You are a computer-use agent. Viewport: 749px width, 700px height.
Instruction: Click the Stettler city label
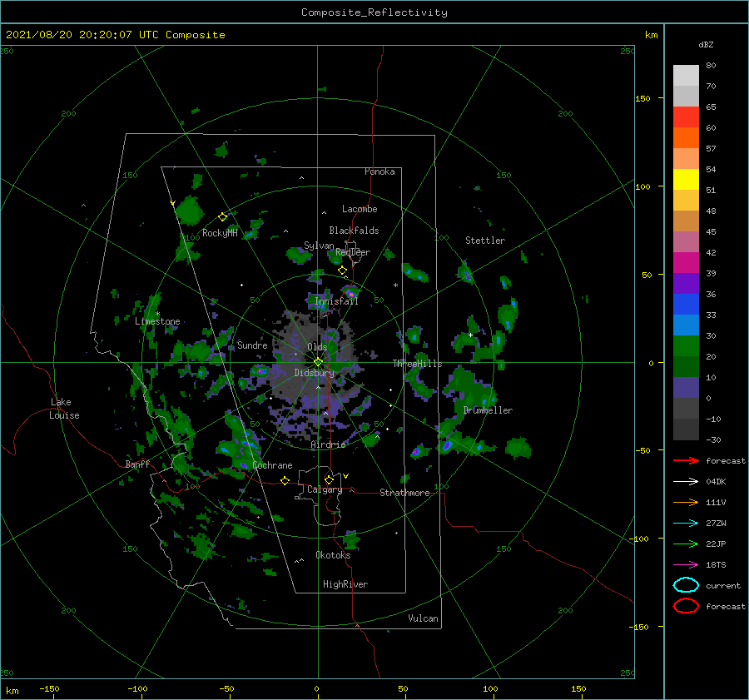pos(485,241)
